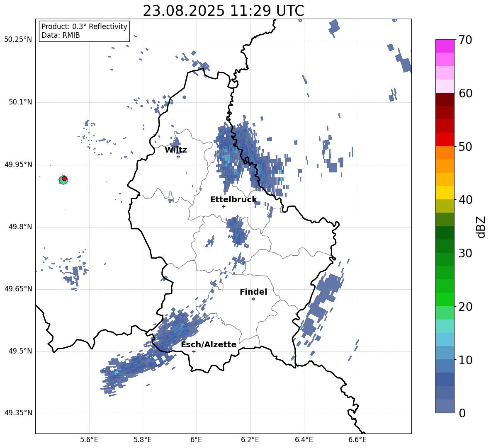Click the 49.5°N latitude label
The width and height of the screenshot is (491, 448).
(20, 351)
